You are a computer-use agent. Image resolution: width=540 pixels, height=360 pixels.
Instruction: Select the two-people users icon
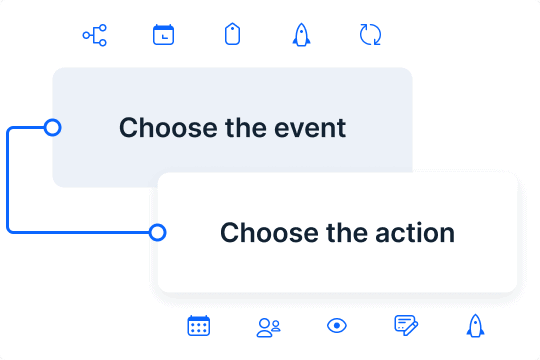point(269,328)
